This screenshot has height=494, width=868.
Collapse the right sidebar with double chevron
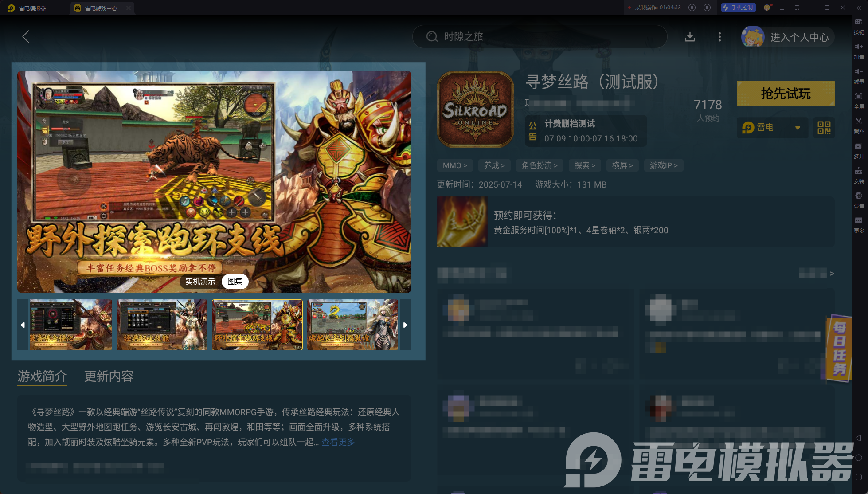point(859,8)
